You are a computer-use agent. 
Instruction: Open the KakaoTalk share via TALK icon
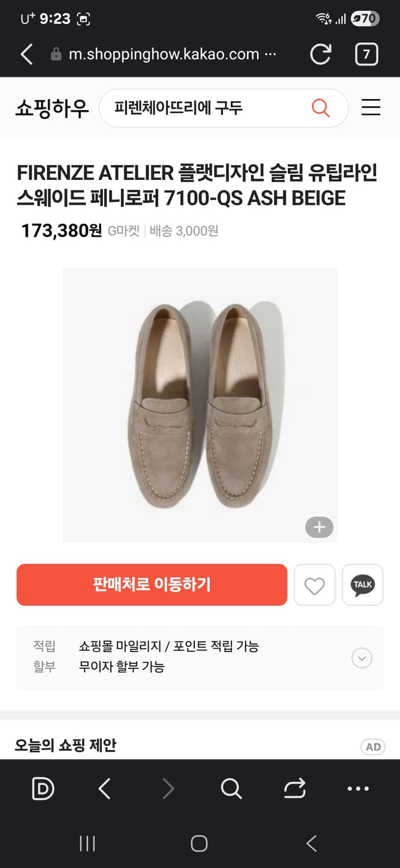[x=362, y=585]
